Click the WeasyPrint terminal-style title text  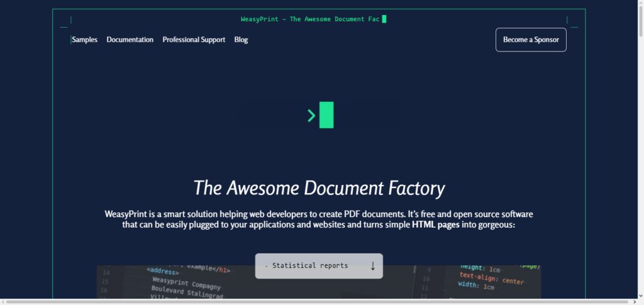coord(310,19)
